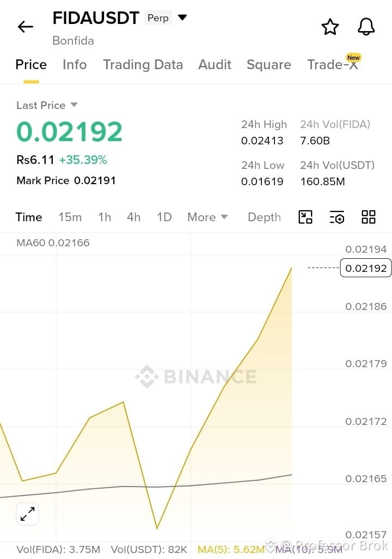
Task: Go to the Square tab
Action: [x=269, y=64]
